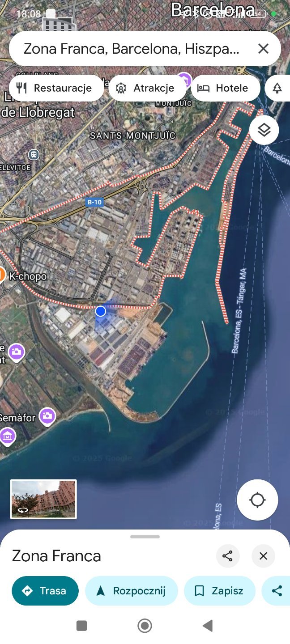Center the map on my location
This screenshot has width=290, height=644.
257,500
